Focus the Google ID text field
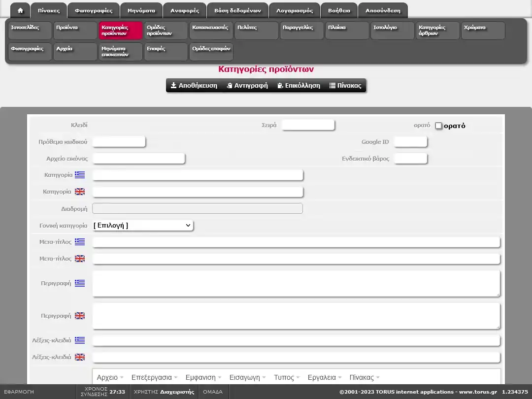 click(x=410, y=142)
